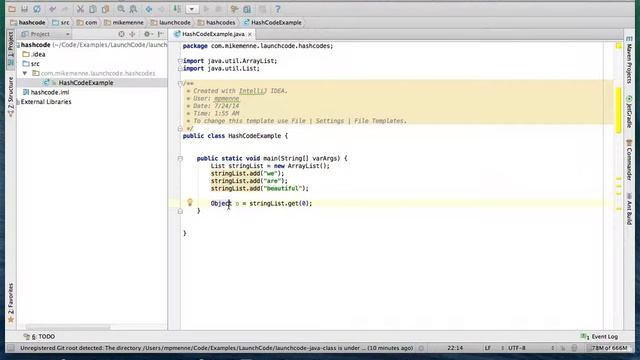Click the Synchronize toolbar icon
This screenshot has height=360, width=640.
pyautogui.click(x=37, y=9)
